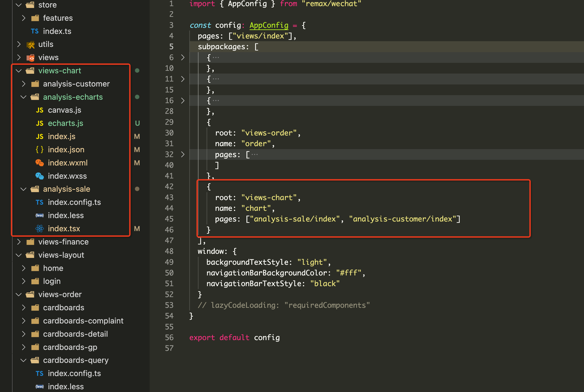Click the WeChat icon beside index.wxml

tap(39, 163)
